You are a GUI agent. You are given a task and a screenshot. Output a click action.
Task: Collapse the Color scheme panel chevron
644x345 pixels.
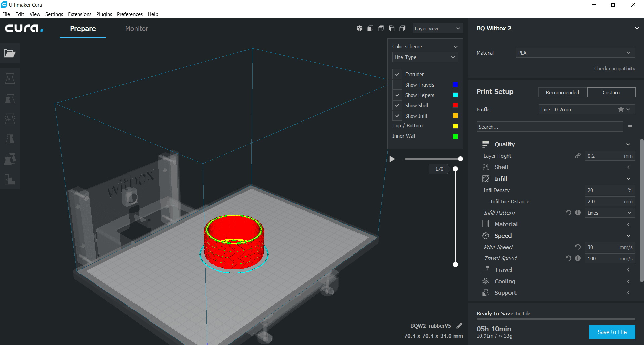[456, 46]
